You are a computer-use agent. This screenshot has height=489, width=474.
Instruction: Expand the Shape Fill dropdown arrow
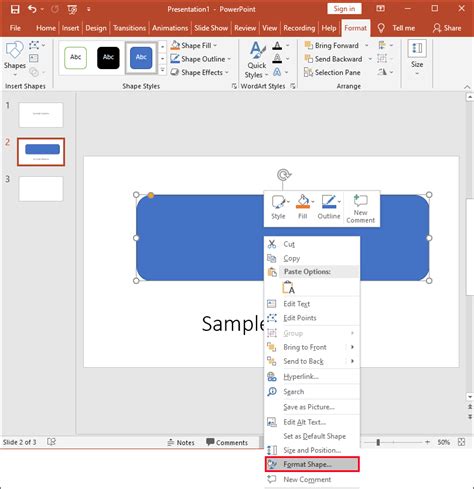pos(215,45)
